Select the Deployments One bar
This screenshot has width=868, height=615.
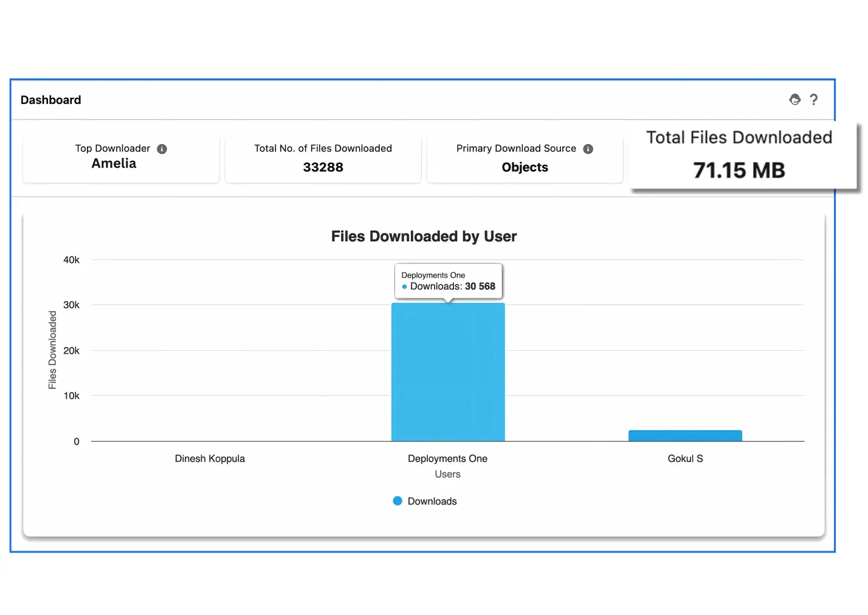pos(448,372)
